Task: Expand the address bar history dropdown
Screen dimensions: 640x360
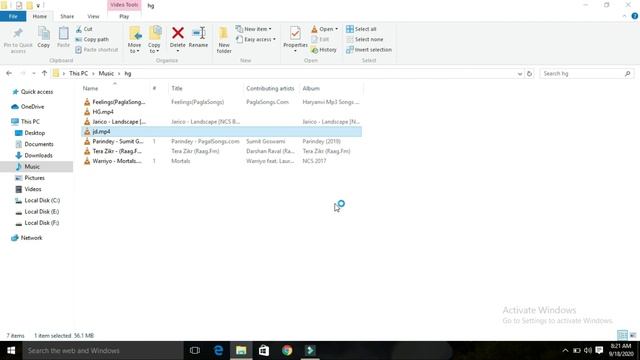Action: [x=520, y=73]
